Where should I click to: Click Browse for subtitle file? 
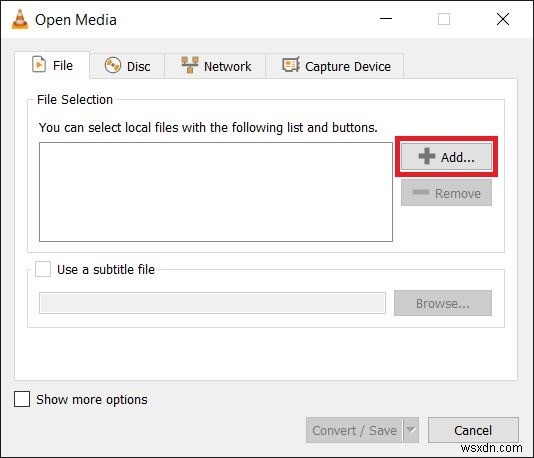pyautogui.click(x=443, y=303)
